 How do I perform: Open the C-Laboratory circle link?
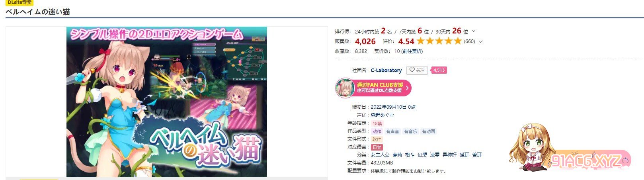[386, 70]
